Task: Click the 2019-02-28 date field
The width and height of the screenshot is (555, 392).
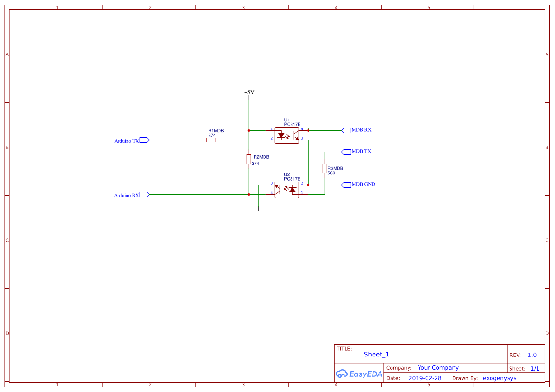Action: coord(426,378)
